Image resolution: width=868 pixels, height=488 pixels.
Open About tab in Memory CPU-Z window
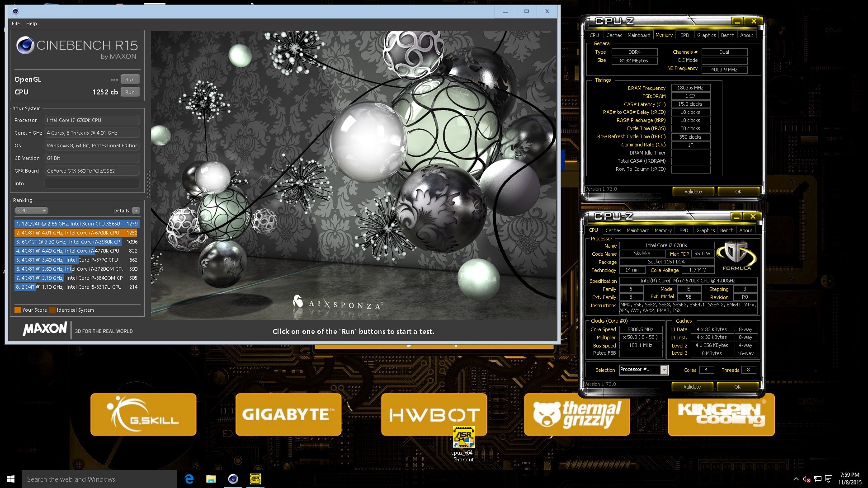[x=746, y=35]
